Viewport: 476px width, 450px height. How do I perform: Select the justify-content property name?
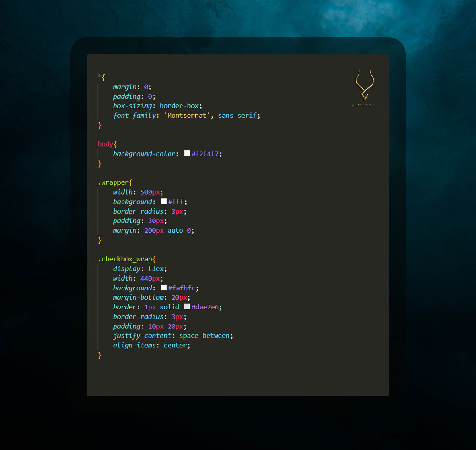pyautogui.click(x=142, y=335)
